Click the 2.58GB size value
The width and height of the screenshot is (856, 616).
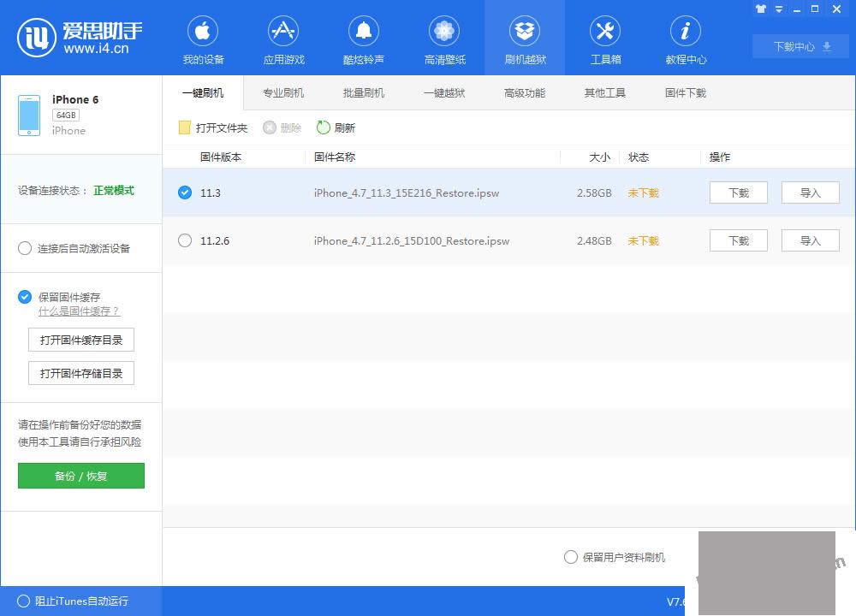click(x=595, y=193)
